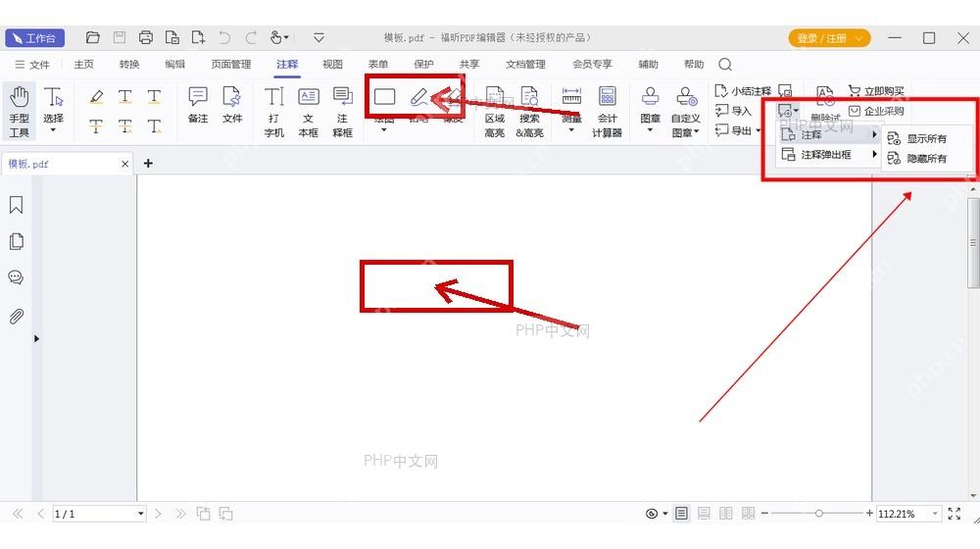Switch to the 保护 ribbon tab
This screenshot has width=980, height=549.
pos(423,65)
